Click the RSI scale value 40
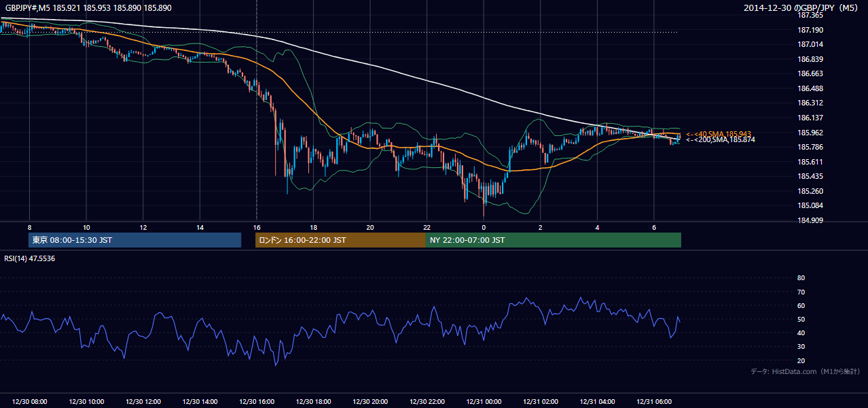Image resolution: width=868 pixels, height=408 pixels. pyautogui.click(x=801, y=333)
